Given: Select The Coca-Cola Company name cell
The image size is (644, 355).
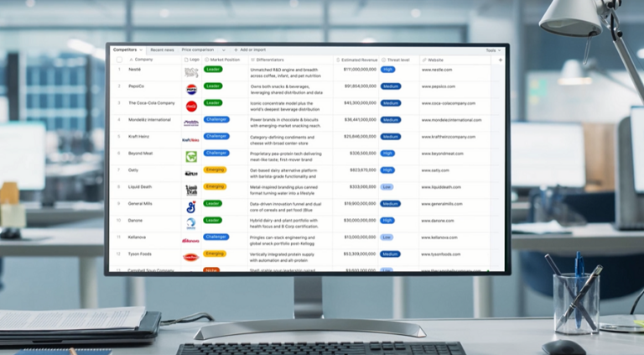Looking at the screenshot, I should click(152, 103).
